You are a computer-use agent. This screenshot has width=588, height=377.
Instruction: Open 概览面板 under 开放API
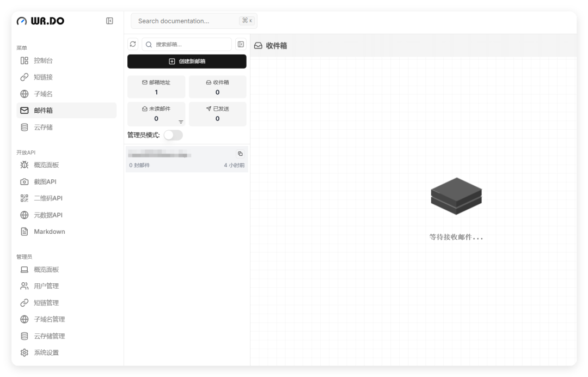66,165
